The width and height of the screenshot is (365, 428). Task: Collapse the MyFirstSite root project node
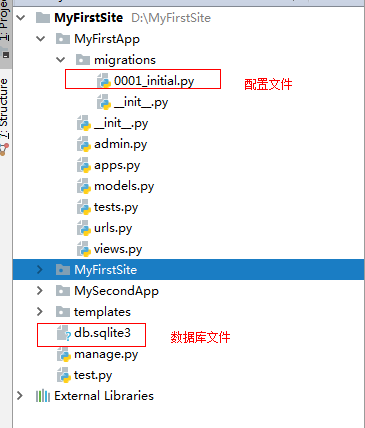pyautogui.click(x=21, y=18)
